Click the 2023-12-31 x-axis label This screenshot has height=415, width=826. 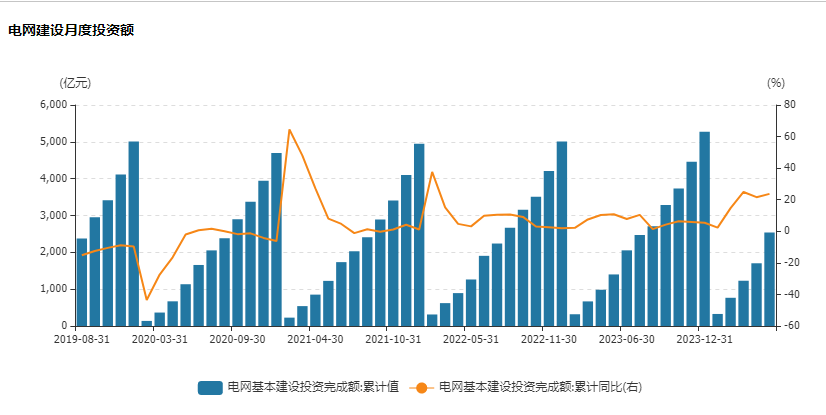point(706,339)
